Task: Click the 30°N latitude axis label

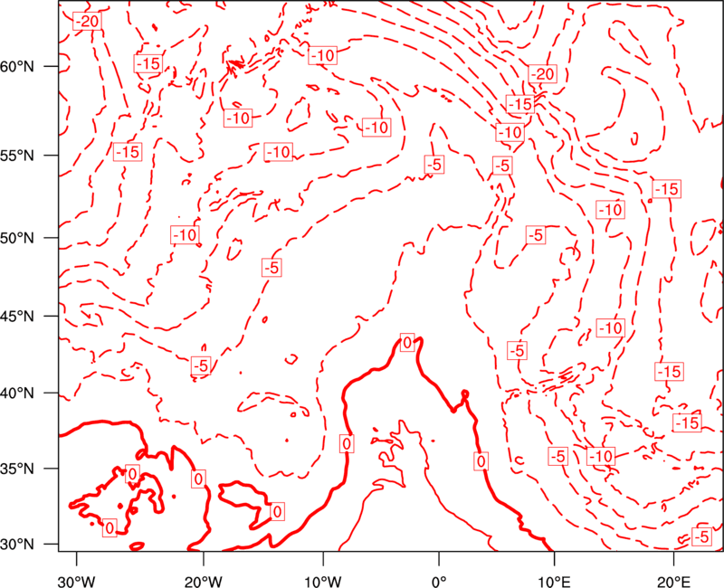Action: pyautogui.click(x=17, y=545)
